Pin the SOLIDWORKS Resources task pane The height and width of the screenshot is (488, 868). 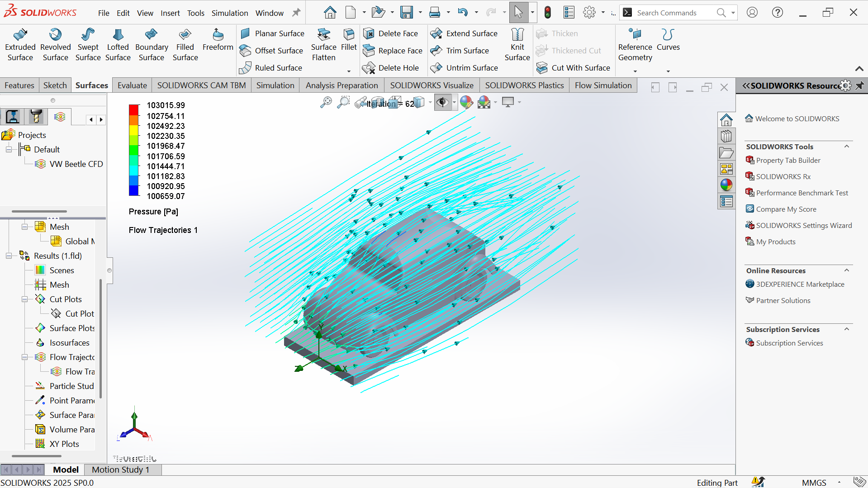pyautogui.click(x=859, y=85)
